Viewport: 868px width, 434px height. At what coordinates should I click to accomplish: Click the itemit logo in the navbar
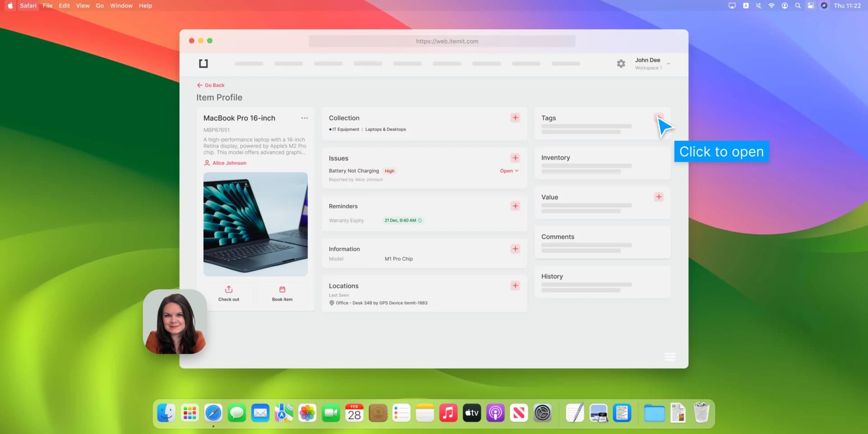[203, 63]
